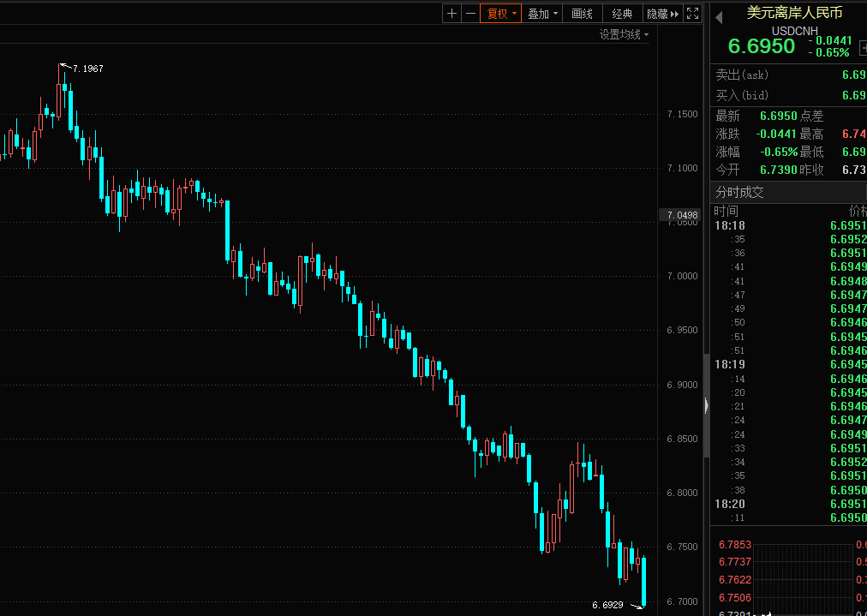Image resolution: width=867 pixels, height=616 pixels.
Task: Open the 叠加 overlay dropdown
Action: (x=541, y=14)
